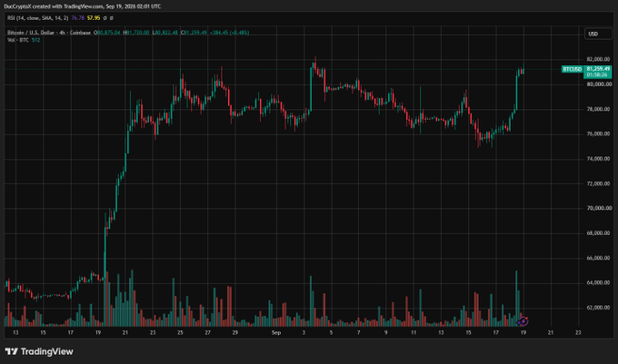Click the 25 date label on time axis

click(x=180, y=332)
